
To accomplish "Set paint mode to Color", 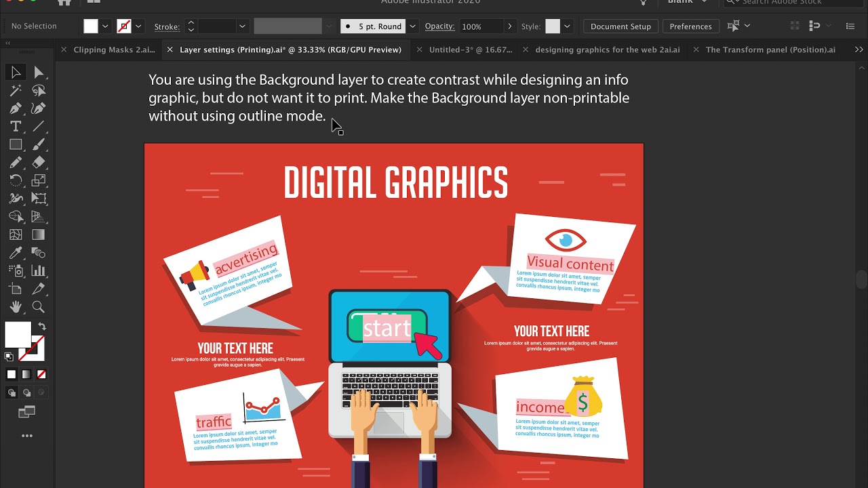I will click(x=12, y=374).
